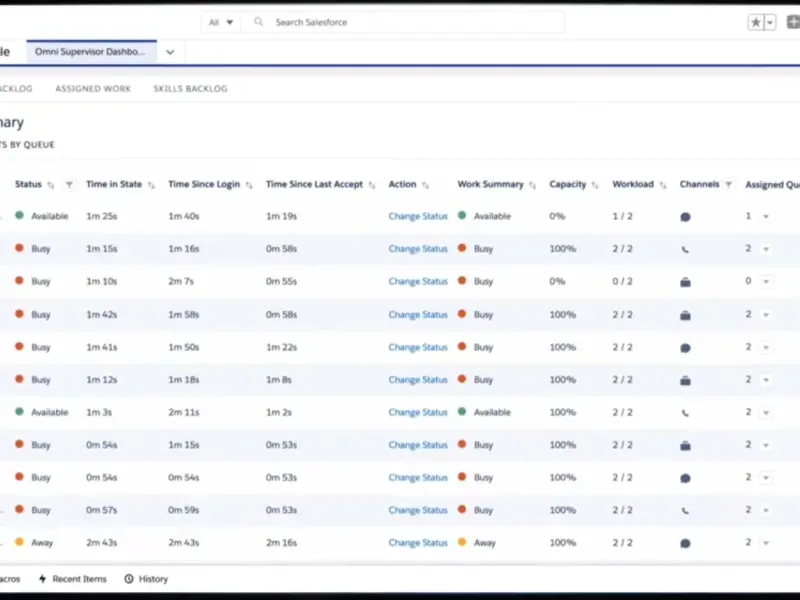
Task: Expand the favorites list dropdown arrow
Action: click(x=770, y=22)
